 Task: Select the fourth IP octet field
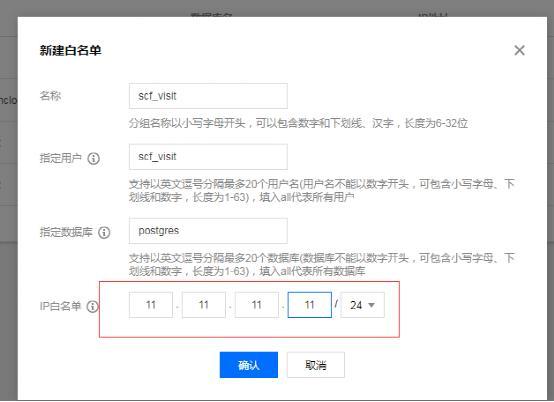(310, 305)
